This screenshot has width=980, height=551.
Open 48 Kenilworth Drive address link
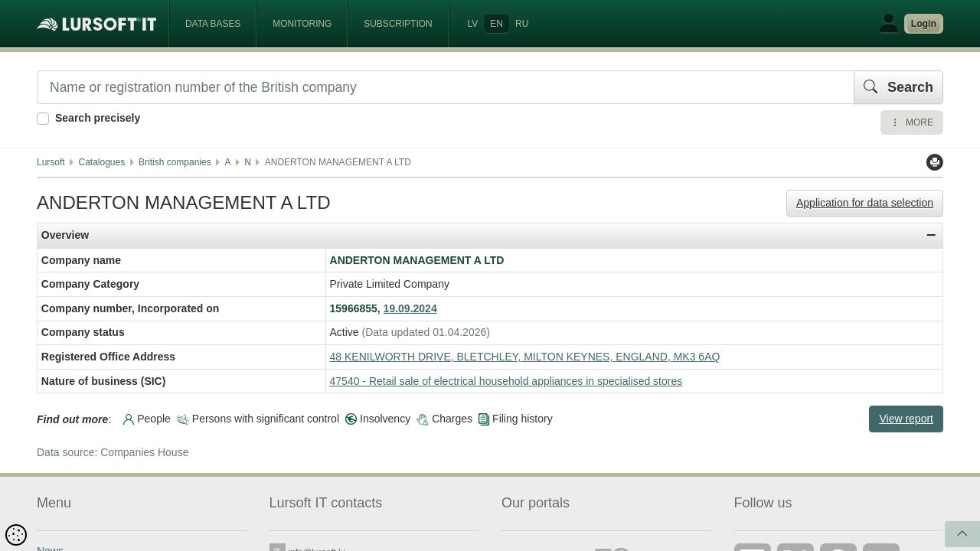pos(524,357)
